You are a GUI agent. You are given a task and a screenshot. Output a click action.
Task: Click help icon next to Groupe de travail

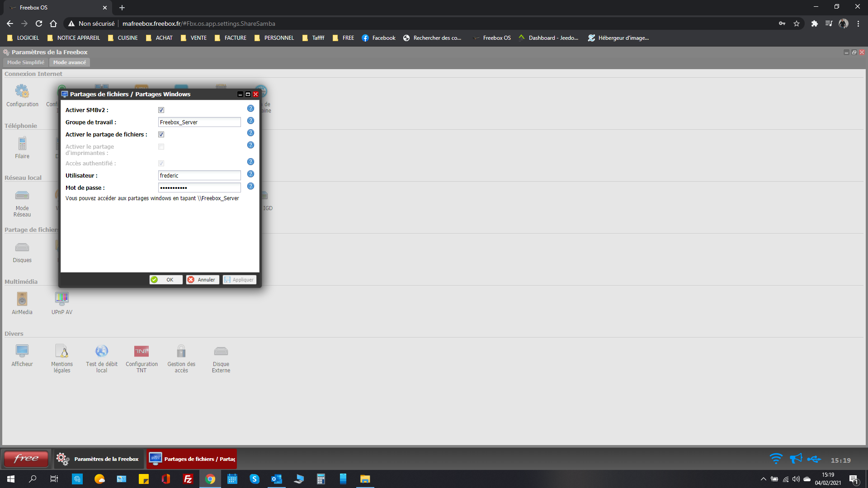coord(250,121)
